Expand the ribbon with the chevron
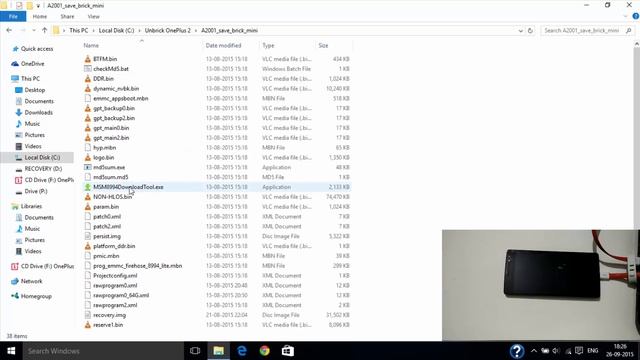The image size is (640, 360). click(x=625, y=16)
